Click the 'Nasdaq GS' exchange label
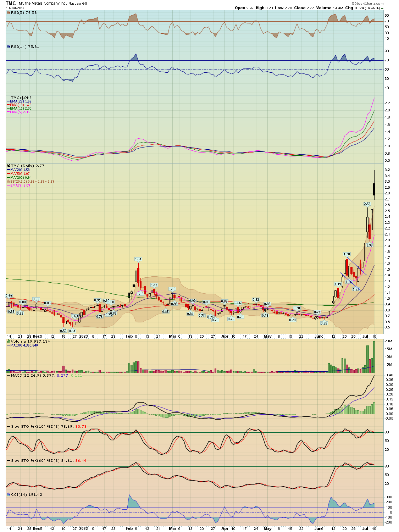The width and height of the screenshot is (399, 532). 78,4
